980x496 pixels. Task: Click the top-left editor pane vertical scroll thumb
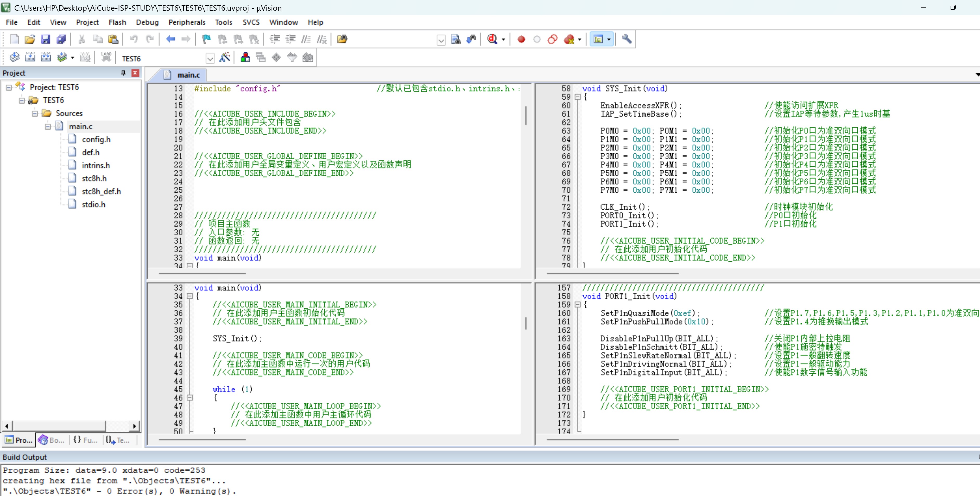526,115
